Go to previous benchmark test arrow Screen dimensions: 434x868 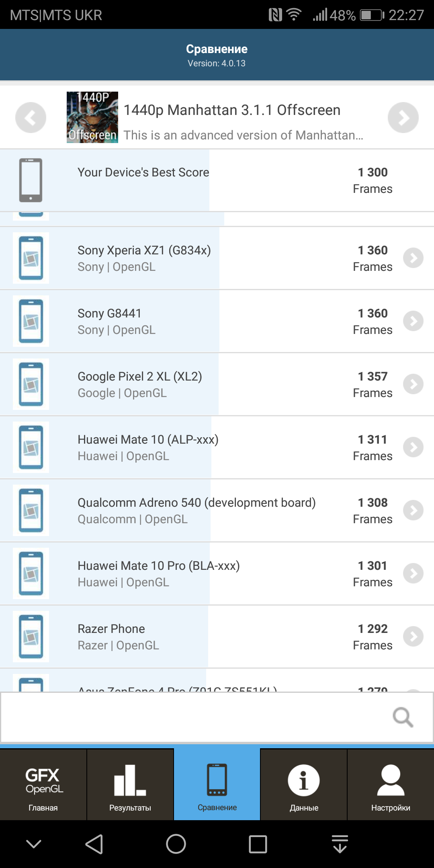pyautogui.click(x=31, y=117)
